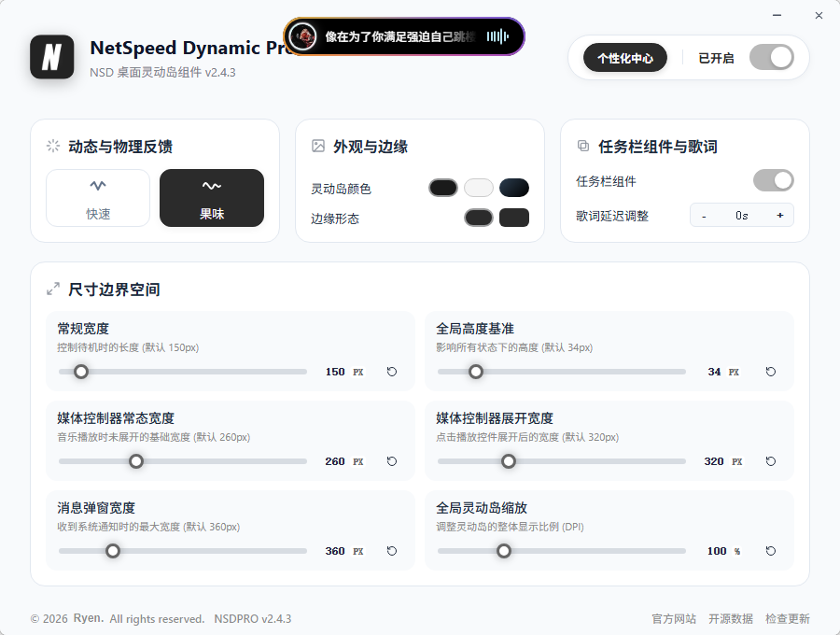Viewport: 840px width, 635px height.
Task: Click the 尺寸边界空间 expand-arrows icon
Action: [x=53, y=289]
